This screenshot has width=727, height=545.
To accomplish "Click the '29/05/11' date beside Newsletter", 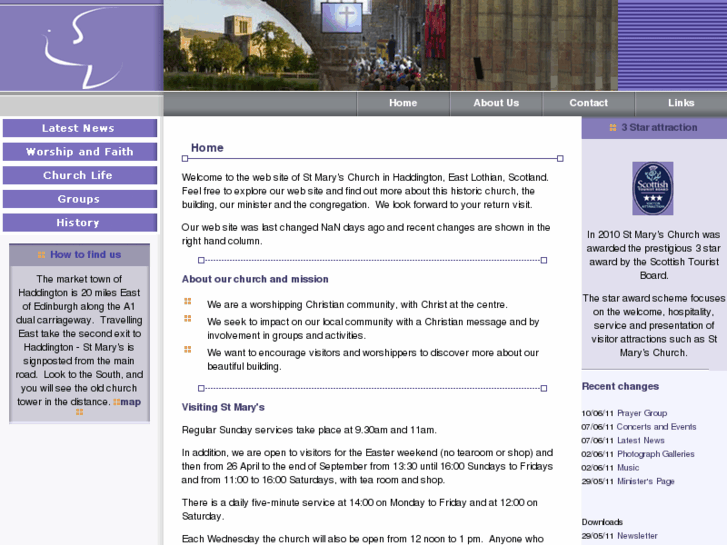I will click(598, 536).
